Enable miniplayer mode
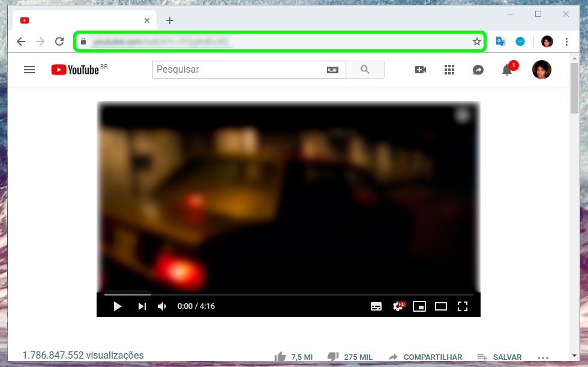588x367 pixels. 419,306
